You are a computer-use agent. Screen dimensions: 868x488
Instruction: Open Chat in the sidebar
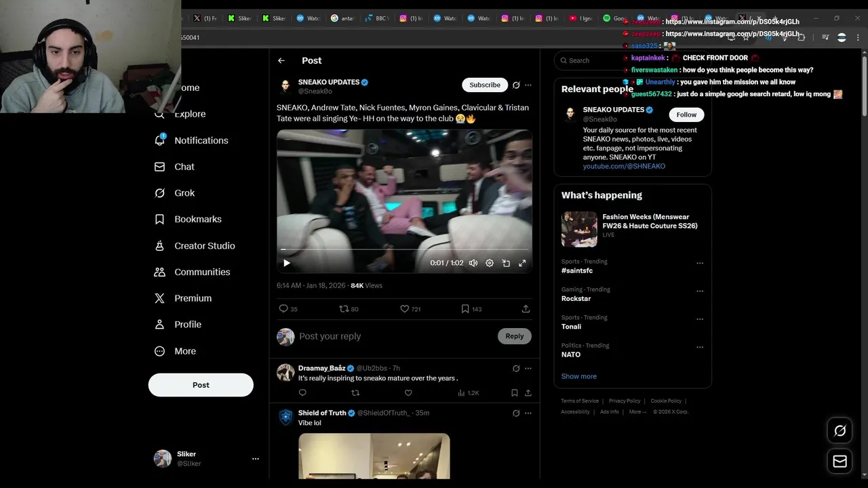point(175,167)
